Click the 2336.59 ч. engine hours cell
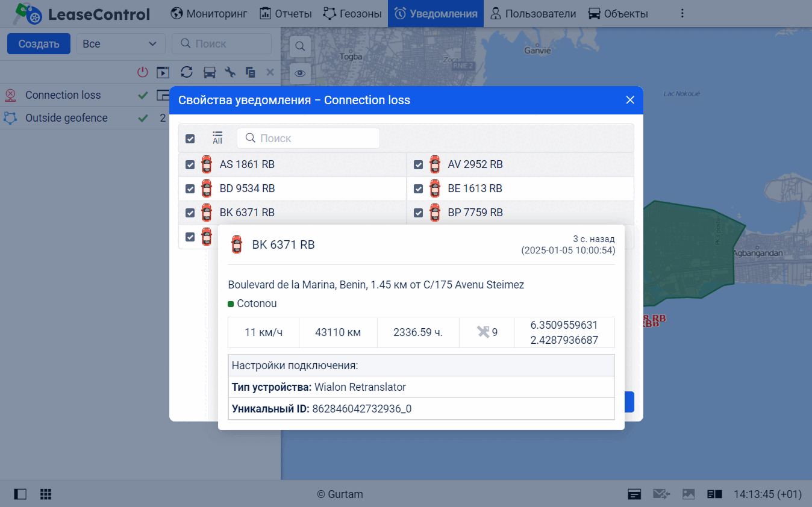The height and width of the screenshot is (507, 812). (x=418, y=332)
